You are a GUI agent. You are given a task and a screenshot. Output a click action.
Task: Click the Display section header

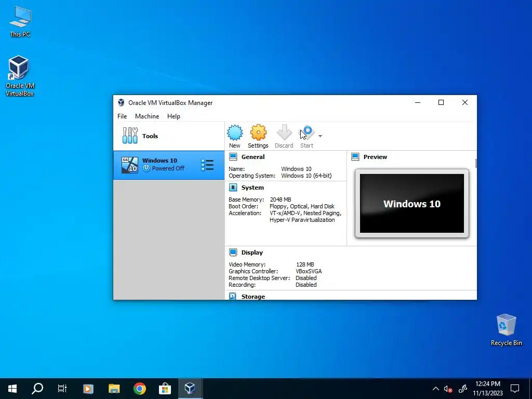[x=252, y=252]
